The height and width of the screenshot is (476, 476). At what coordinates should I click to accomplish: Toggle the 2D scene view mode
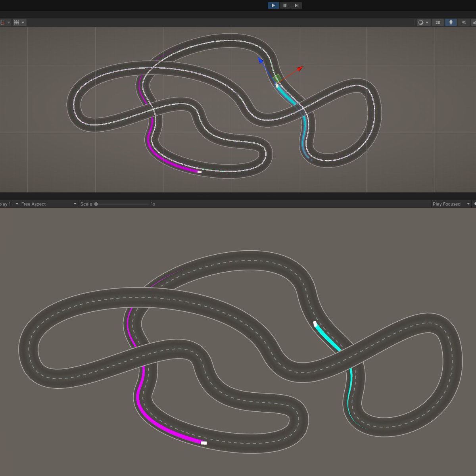438,23
